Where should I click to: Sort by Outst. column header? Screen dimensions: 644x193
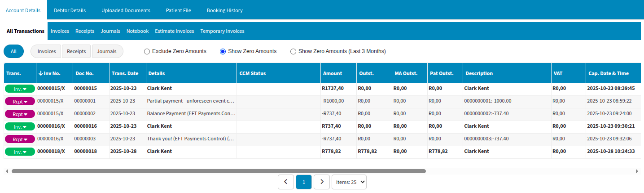(x=374, y=73)
